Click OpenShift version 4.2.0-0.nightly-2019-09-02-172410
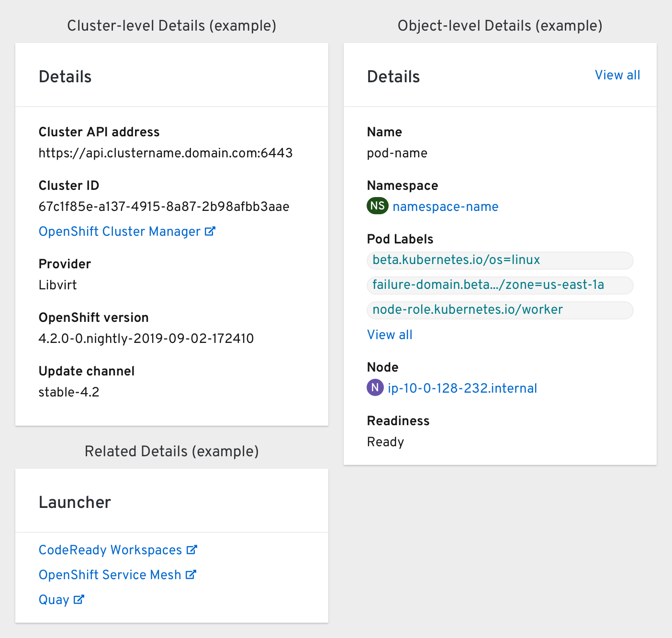 [146, 339]
